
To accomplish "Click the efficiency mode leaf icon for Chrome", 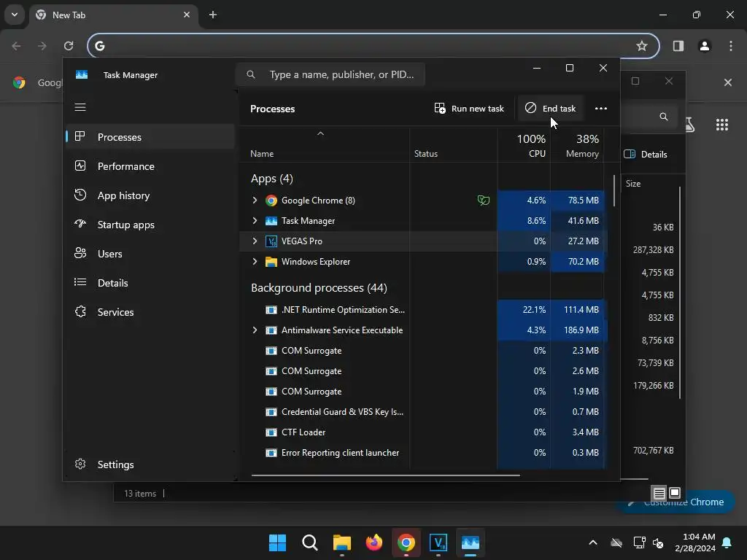I will point(484,201).
